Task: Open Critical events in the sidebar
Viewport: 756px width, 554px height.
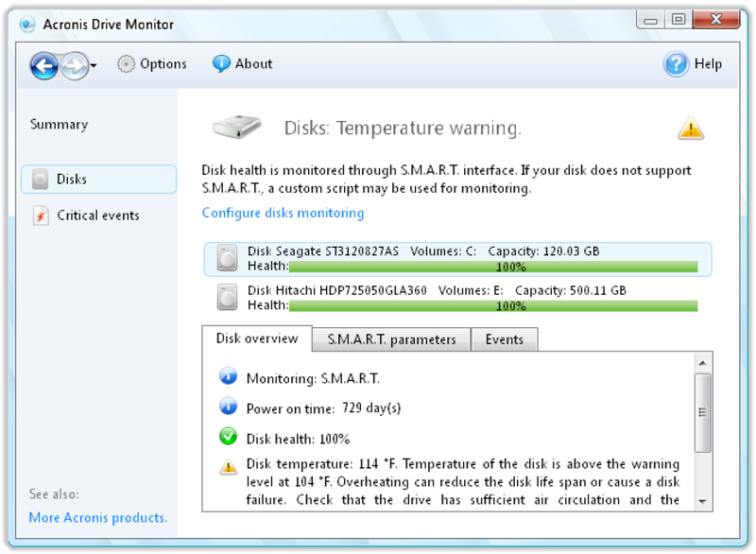Action: (98, 216)
